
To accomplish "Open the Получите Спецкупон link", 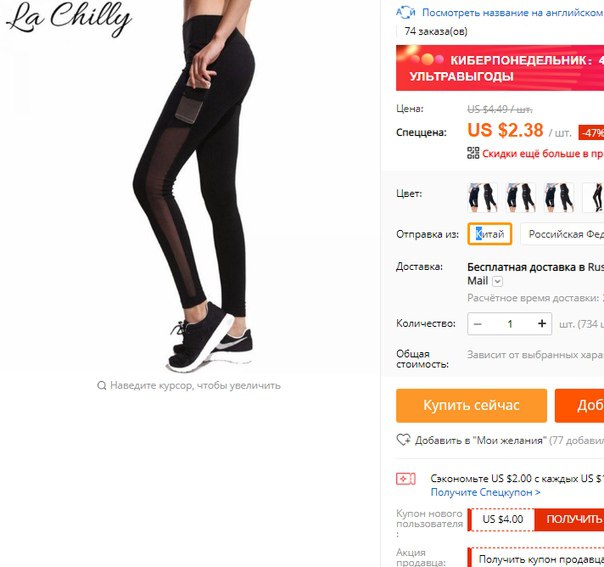I will click(485, 492).
